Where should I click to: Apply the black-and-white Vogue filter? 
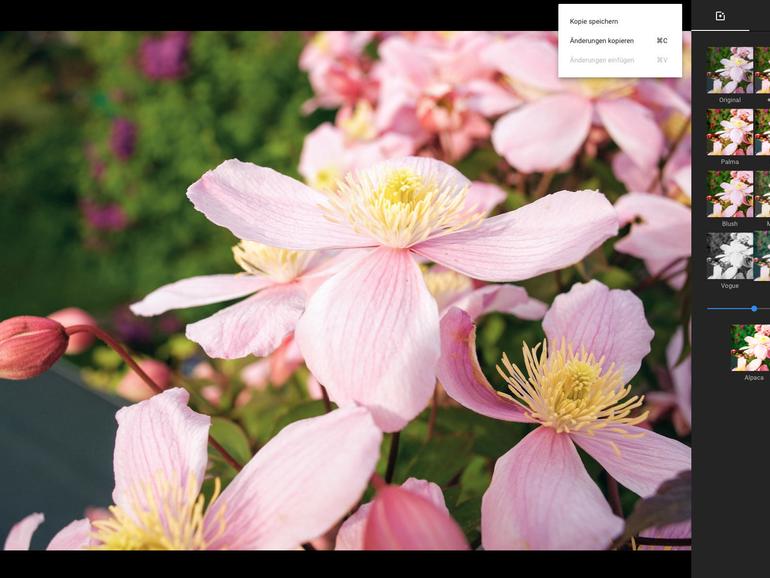coord(730,256)
